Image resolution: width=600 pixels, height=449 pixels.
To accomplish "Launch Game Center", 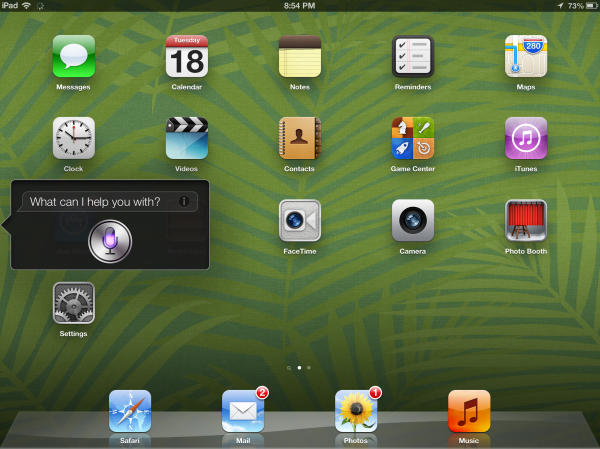I will 413,138.
